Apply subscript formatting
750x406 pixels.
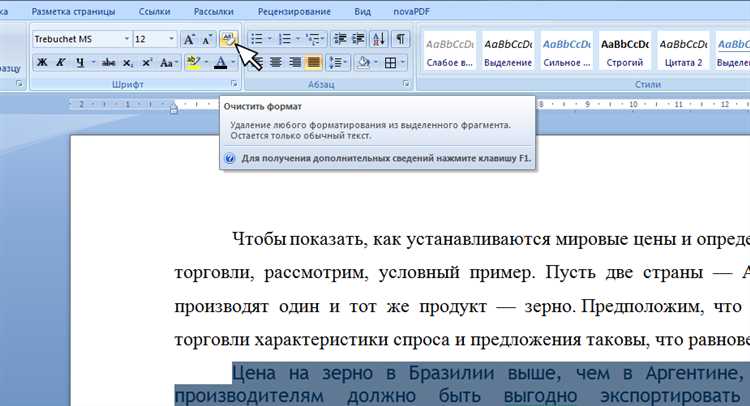[128, 63]
